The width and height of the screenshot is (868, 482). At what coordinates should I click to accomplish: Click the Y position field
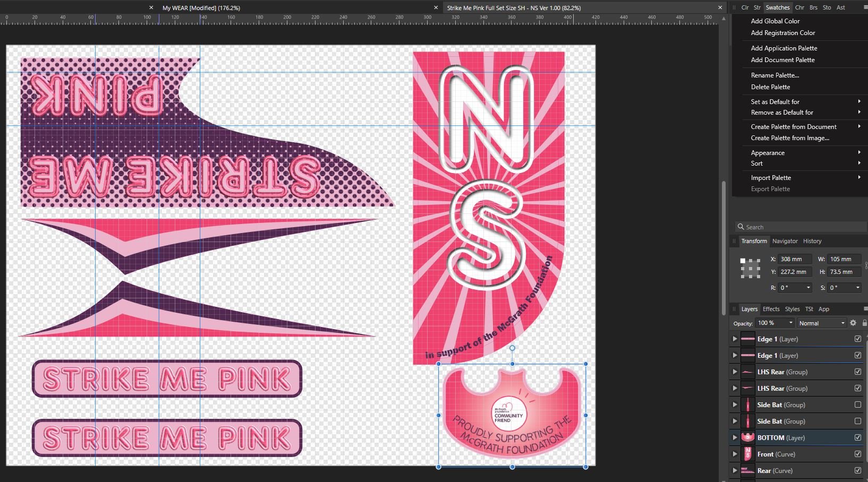(x=795, y=272)
